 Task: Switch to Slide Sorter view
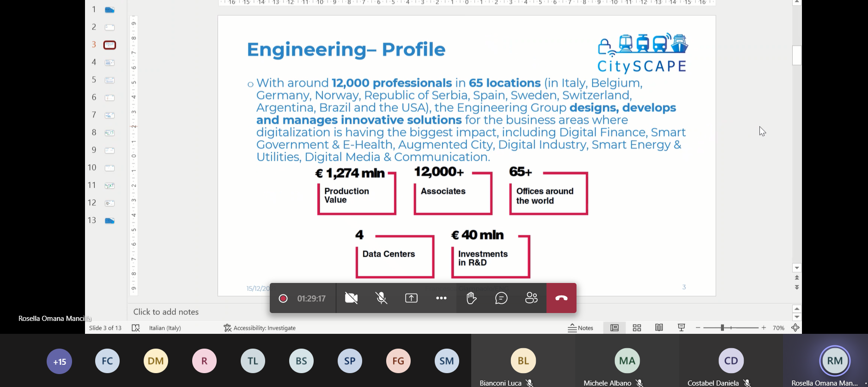coord(637,328)
